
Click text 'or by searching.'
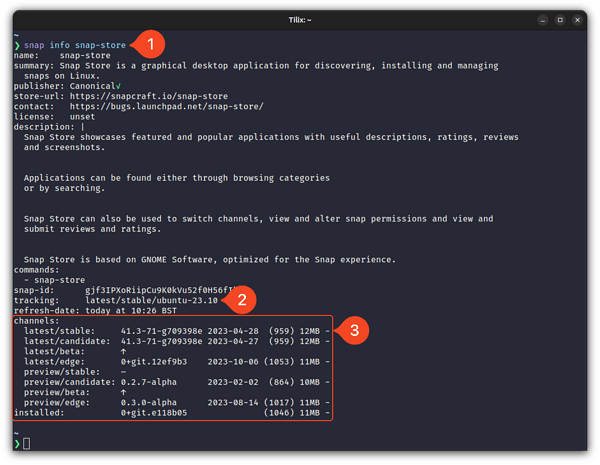(x=64, y=188)
